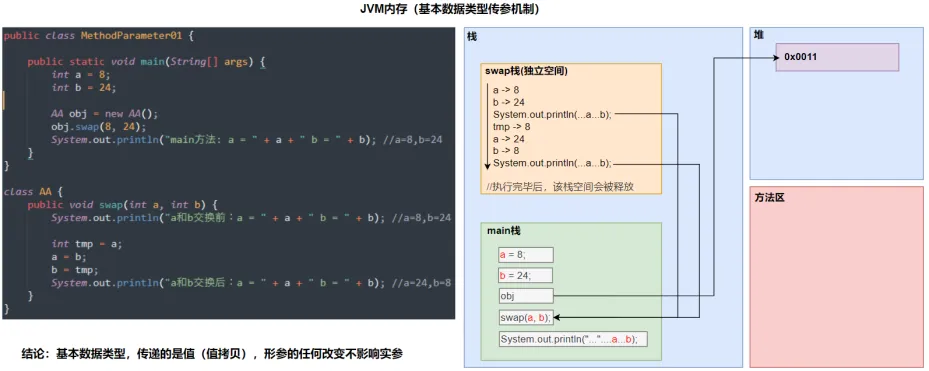
Task: Click the "0x0011" heap object box
Action: (x=837, y=57)
